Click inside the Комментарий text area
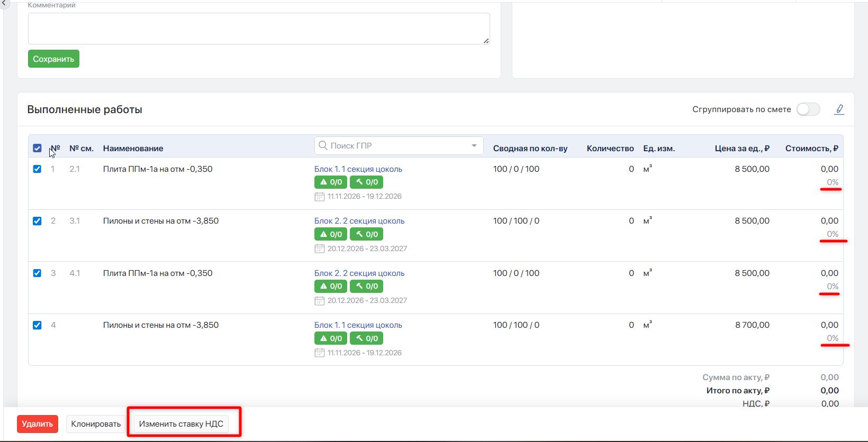868x442 pixels. [x=259, y=29]
